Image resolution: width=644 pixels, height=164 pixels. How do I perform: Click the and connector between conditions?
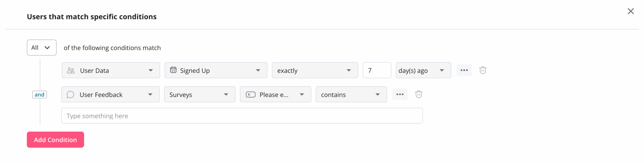40,94
